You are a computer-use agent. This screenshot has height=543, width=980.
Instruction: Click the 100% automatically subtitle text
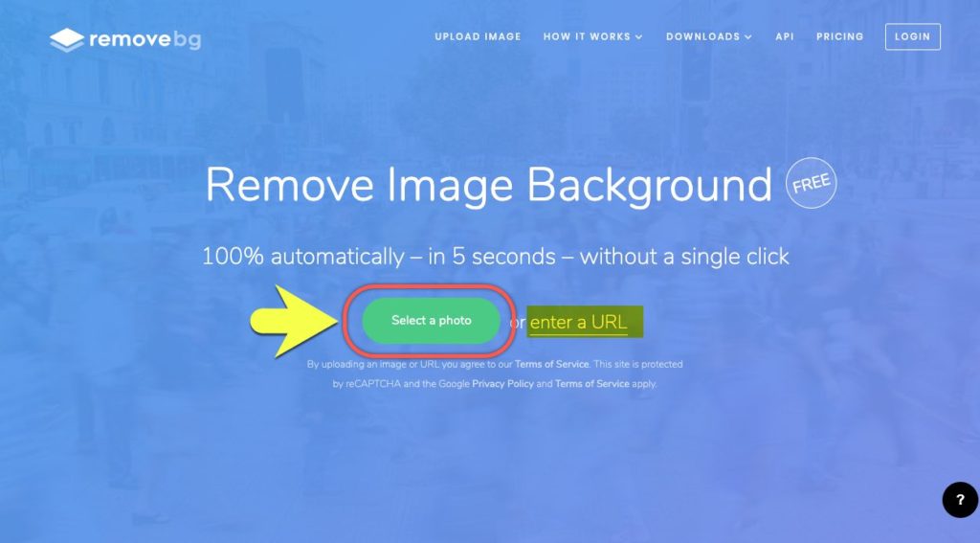495,257
